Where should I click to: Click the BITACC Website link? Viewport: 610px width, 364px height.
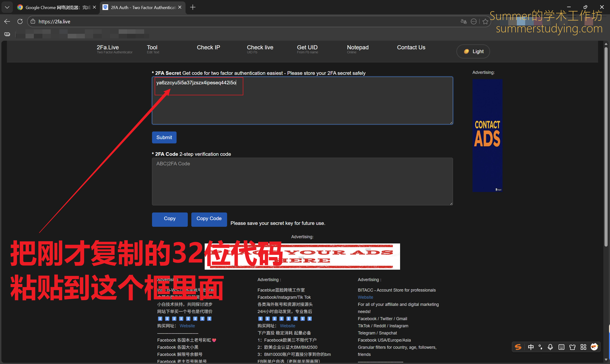click(365, 297)
